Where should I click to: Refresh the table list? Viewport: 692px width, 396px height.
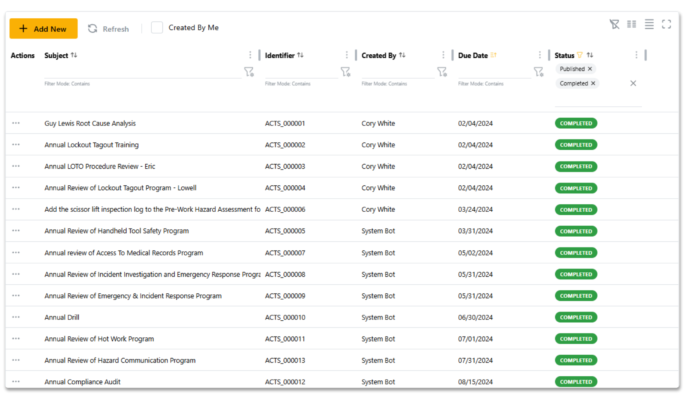coord(108,29)
